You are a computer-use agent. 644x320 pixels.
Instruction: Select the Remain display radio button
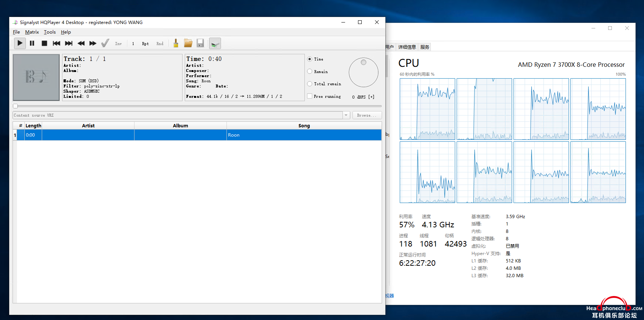(x=310, y=72)
